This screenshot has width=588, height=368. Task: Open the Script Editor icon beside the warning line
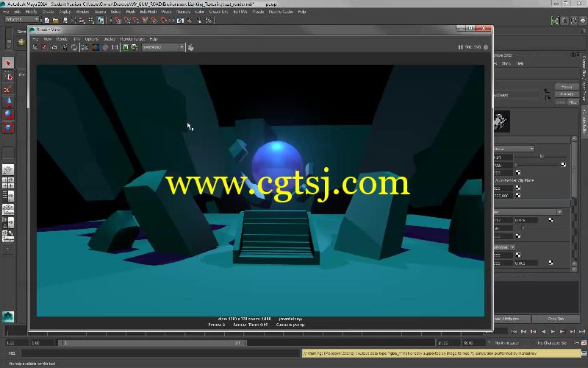point(584,353)
